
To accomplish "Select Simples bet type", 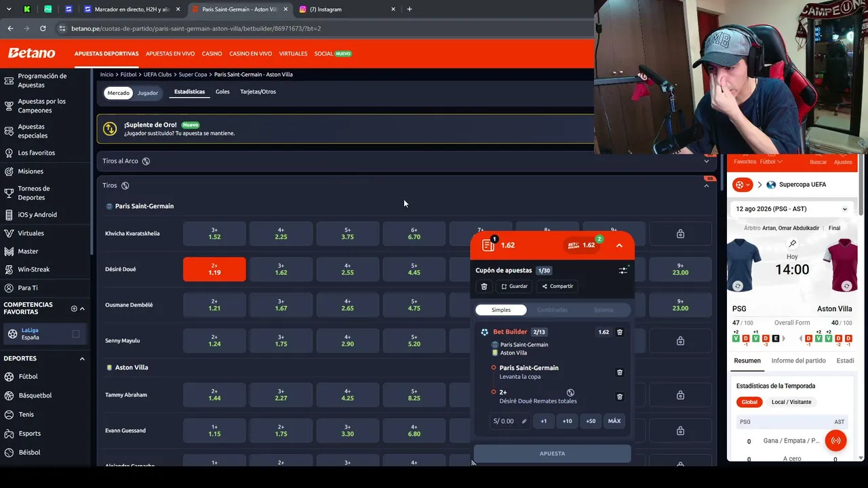I will 501,310.
